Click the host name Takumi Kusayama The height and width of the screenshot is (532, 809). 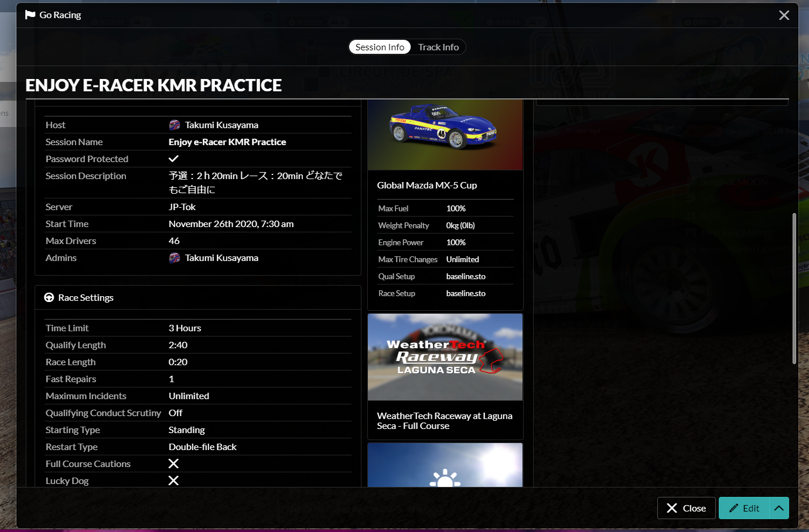pyautogui.click(x=221, y=125)
